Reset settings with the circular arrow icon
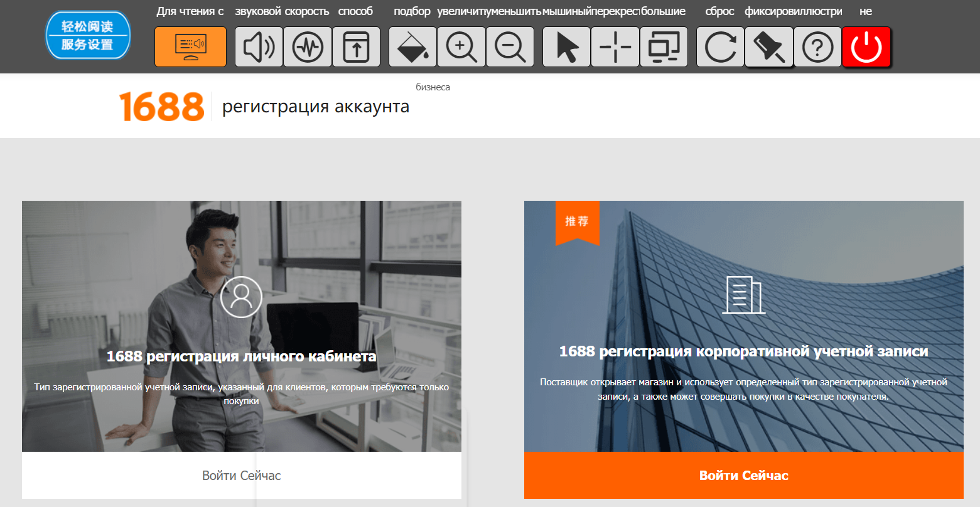This screenshot has height=507, width=980. pos(720,46)
